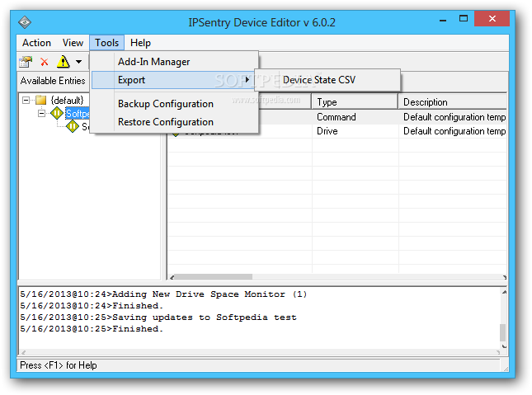Select the {default} folder in tree
This screenshot has height=395, width=532.
click(67, 100)
